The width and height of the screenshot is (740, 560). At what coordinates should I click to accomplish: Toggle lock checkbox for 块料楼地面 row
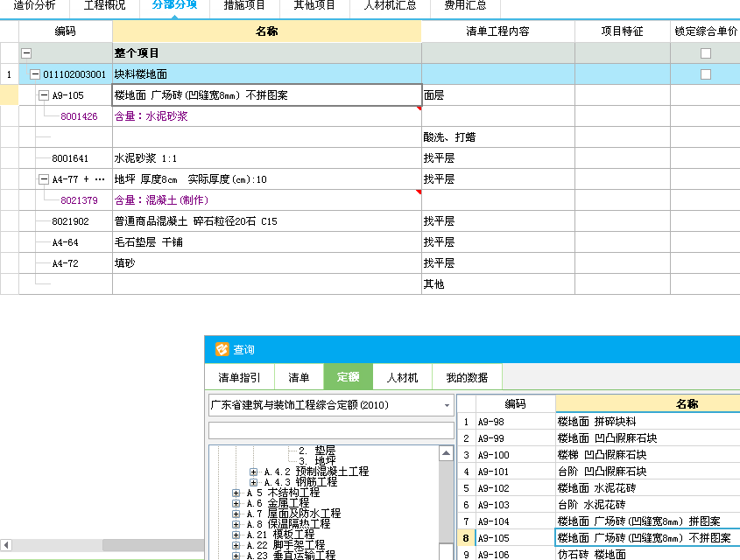click(x=706, y=74)
